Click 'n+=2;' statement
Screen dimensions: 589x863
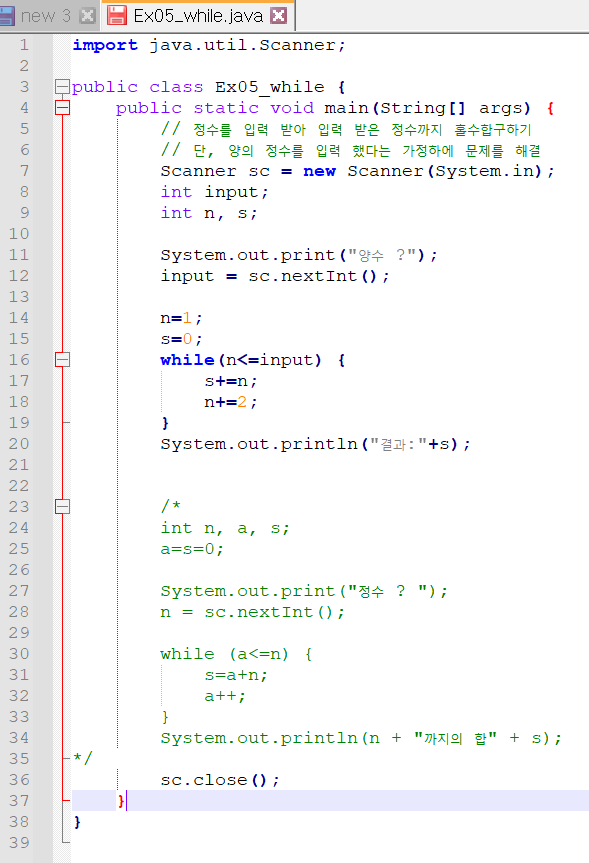tap(231, 402)
